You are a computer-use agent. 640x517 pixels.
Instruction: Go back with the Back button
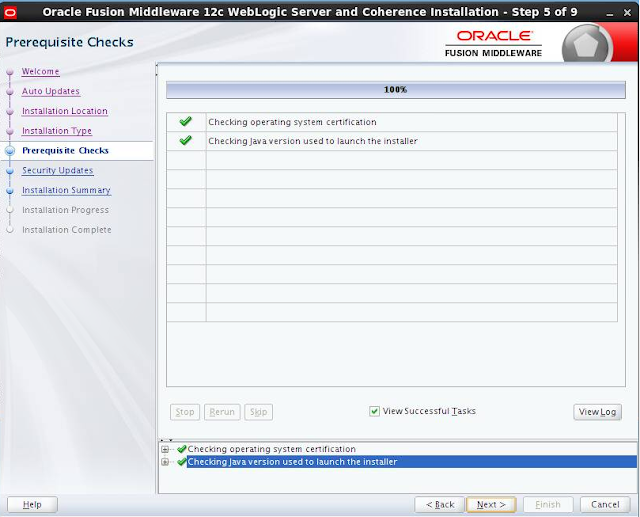coord(440,505)
